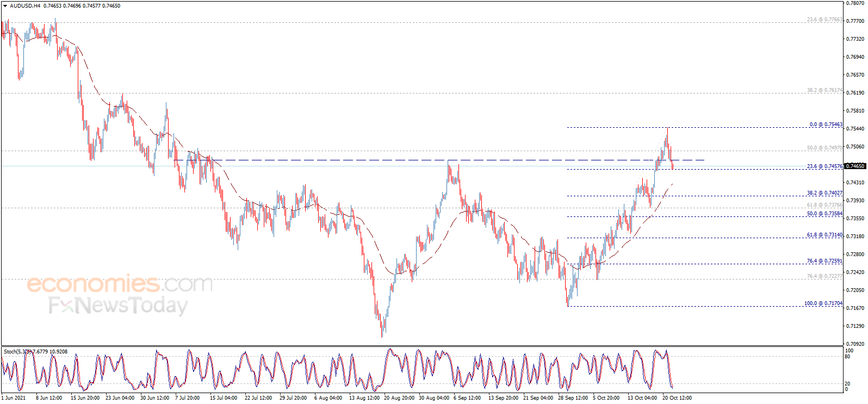868x404 pixels.
Task: Click the 21 Sep 04:00 time label
Action: pyautogui.click(x=538, y=398)
